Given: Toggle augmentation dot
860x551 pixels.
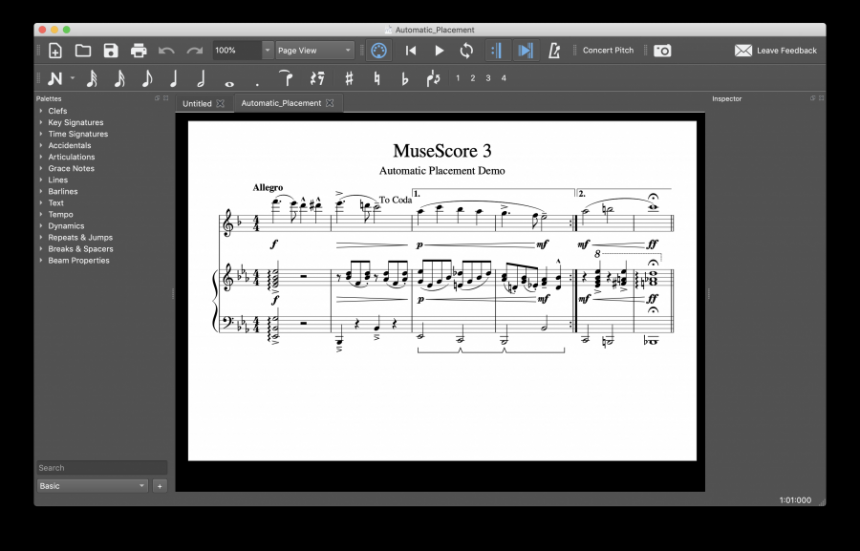Looking at the screenshot, I should point(257,84).
